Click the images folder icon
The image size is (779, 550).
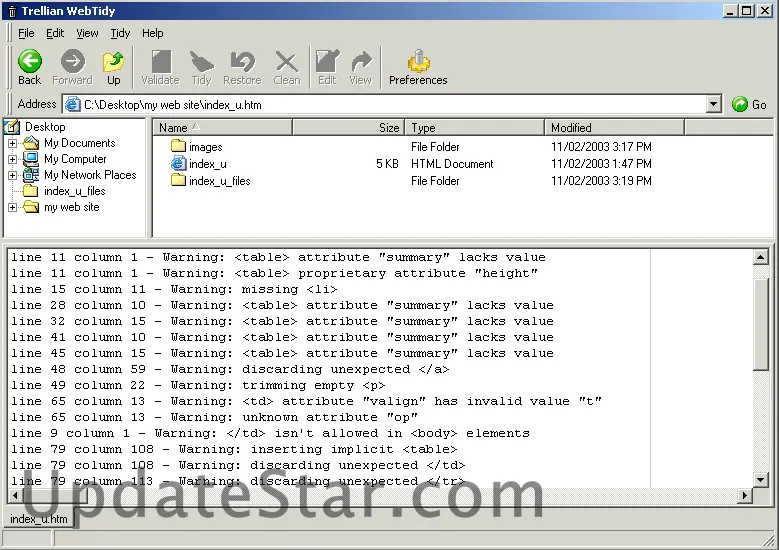tap(178, 146)
